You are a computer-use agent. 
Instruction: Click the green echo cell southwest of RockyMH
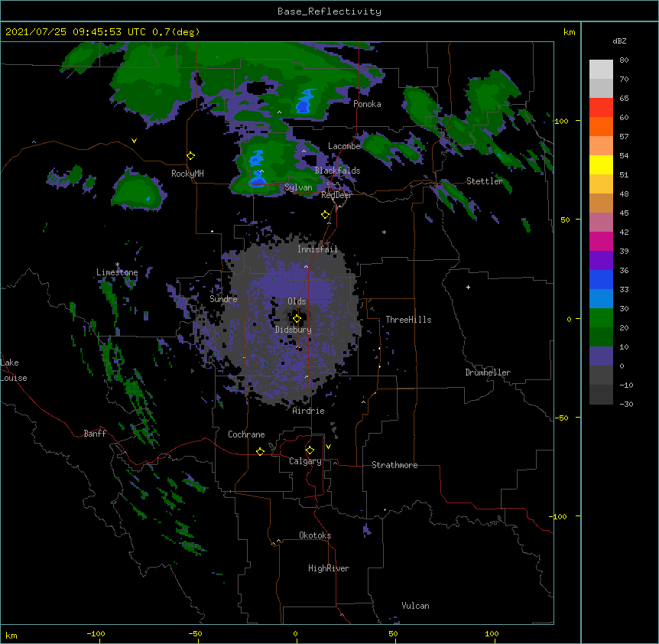(x=138, y=191)
